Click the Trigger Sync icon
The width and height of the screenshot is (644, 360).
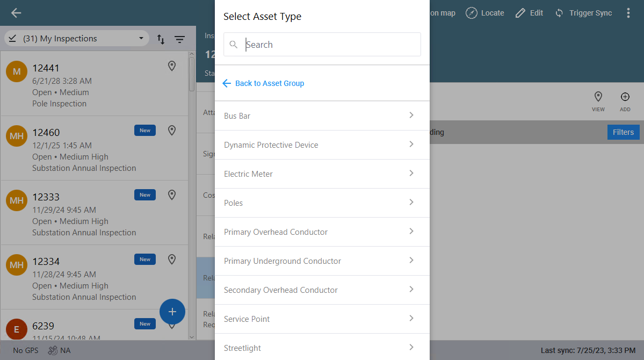559,13
